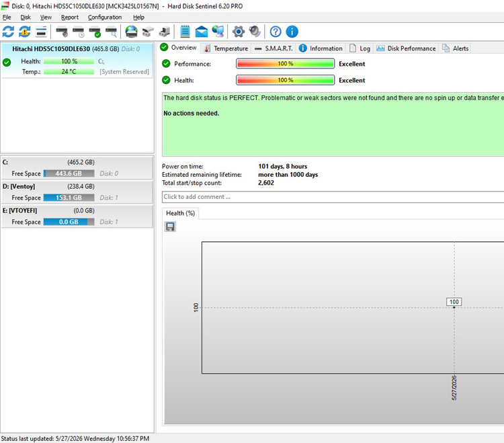504x443 pixels.
Task: Click the globe over disk icon
Action: (x=131, y=32)
